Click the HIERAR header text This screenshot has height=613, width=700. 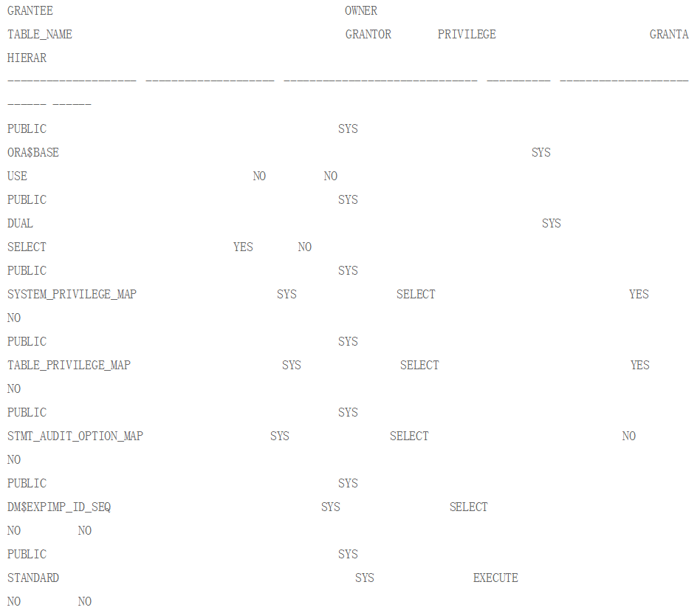click(x=27, y=58)
